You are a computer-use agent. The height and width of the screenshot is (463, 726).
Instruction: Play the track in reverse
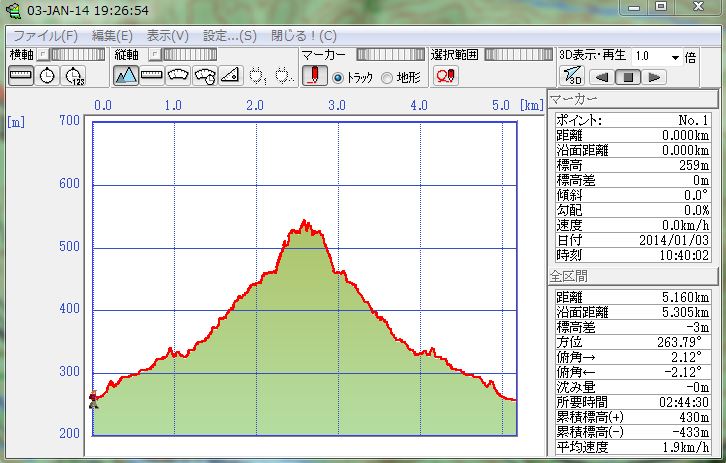click(x=601, y=77)
